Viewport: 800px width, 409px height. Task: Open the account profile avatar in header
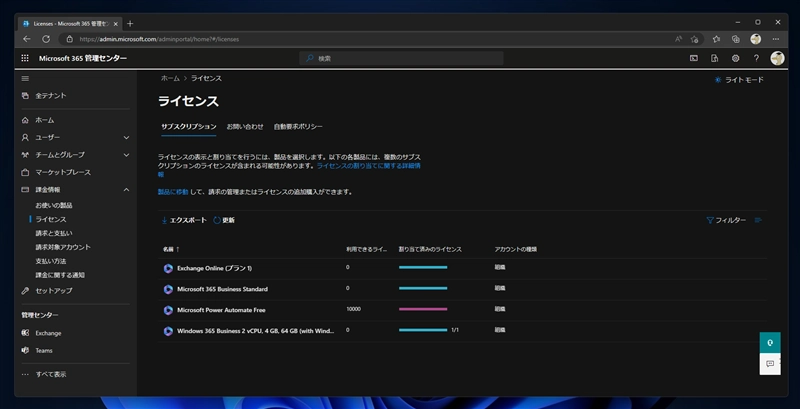pos(777,58)
